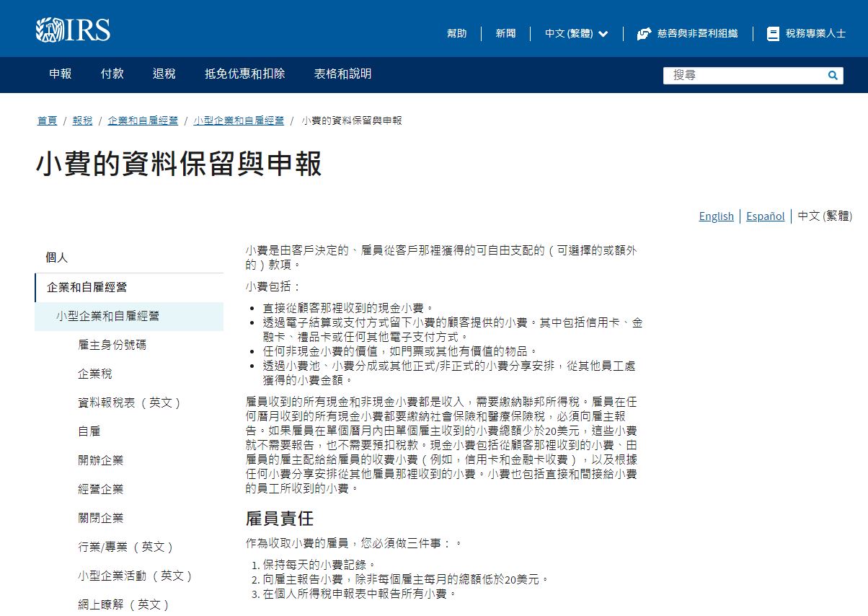Open 開辦企業 sidebar item
868x616 pixels.
point(100,460)
